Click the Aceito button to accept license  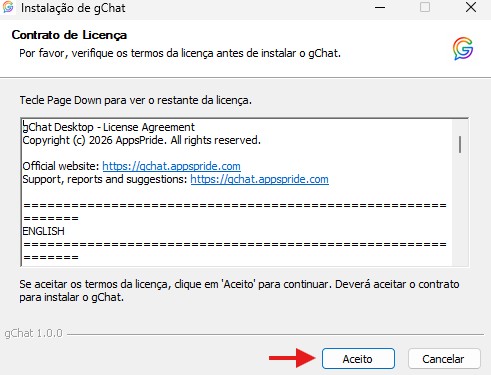coord(358,359)
